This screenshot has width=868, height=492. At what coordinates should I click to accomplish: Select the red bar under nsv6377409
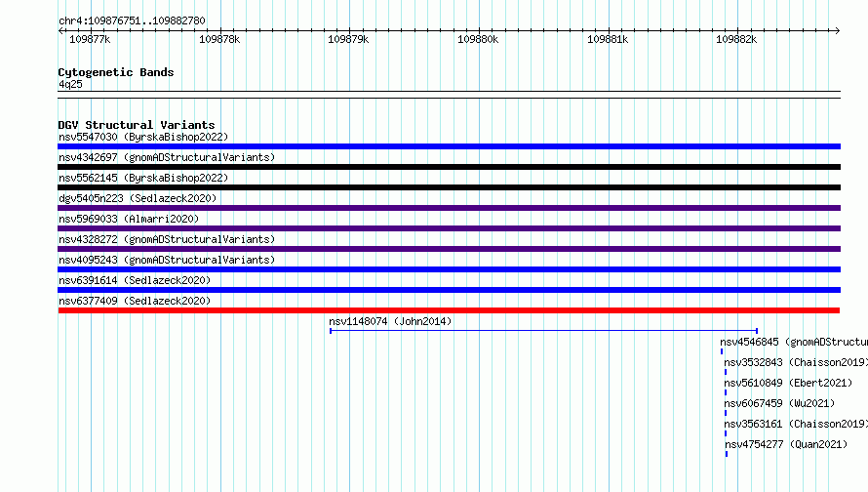(449, 310)
